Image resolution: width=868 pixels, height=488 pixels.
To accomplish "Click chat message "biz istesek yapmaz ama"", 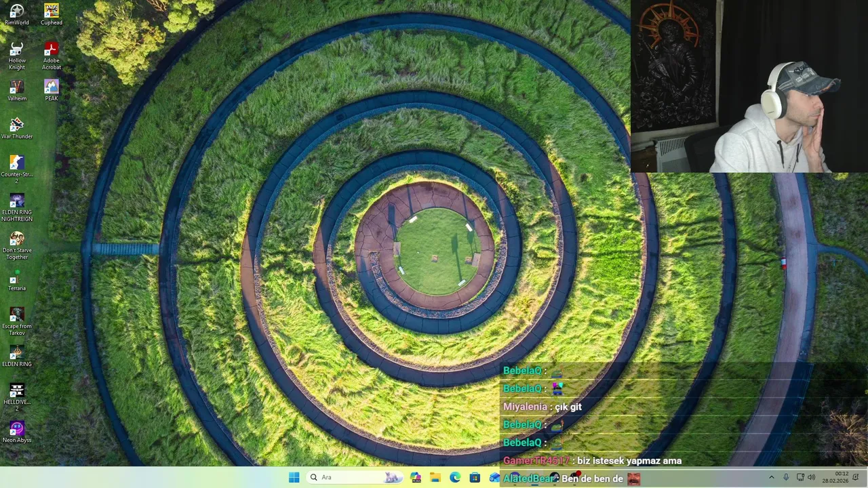I will (629, 461).
